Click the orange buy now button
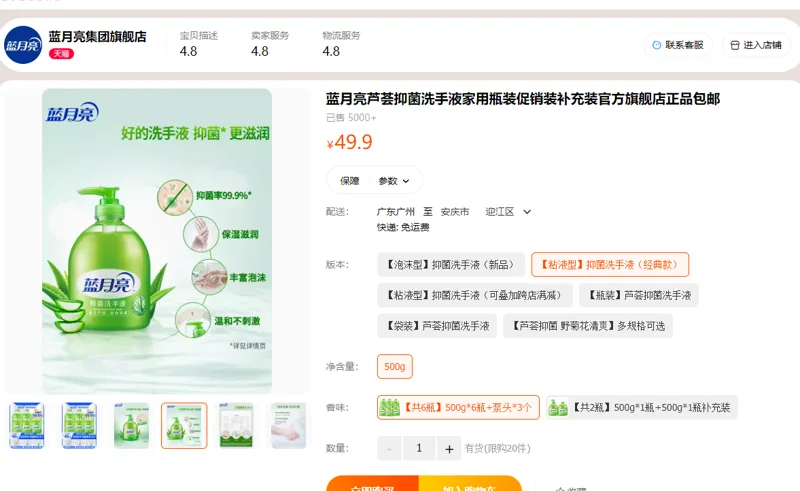This screenshot has height=491, width=800. pos(372,483)
